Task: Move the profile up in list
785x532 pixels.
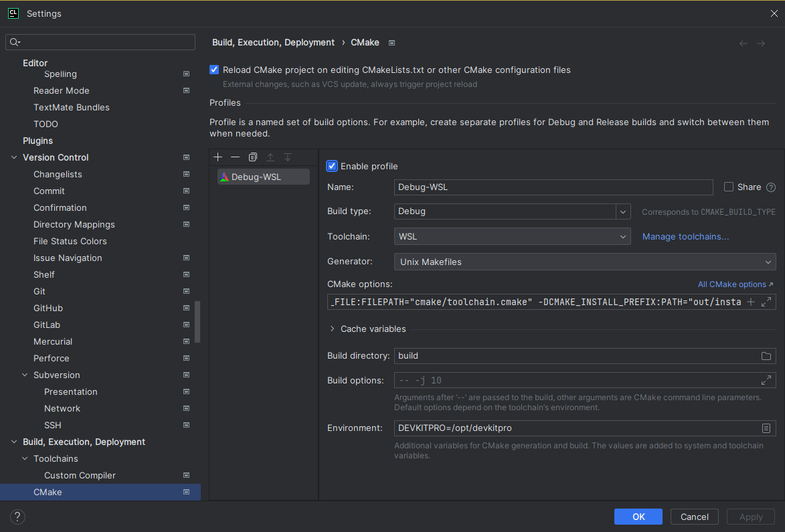Action: 270,157
